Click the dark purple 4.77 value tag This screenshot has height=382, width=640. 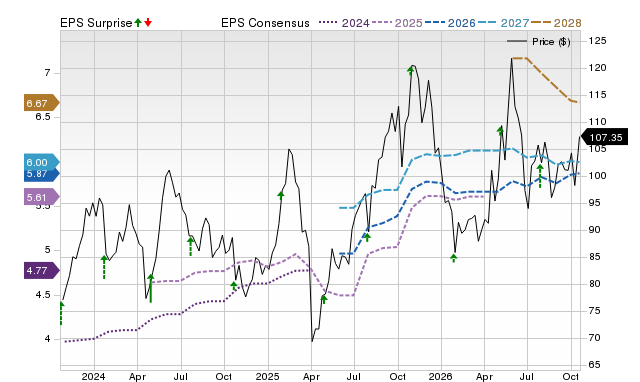42,271
